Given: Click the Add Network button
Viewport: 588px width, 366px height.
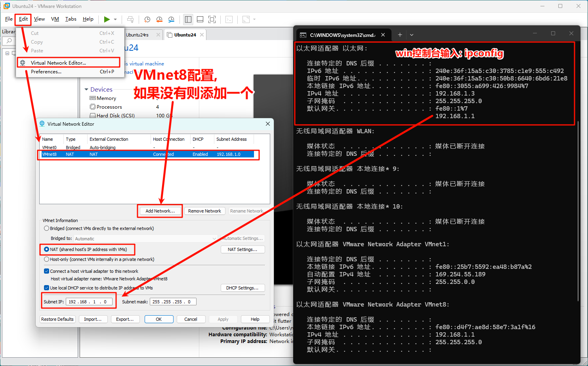Looking at the screenshot, I should pyautogui.click(x=160, y=211).
